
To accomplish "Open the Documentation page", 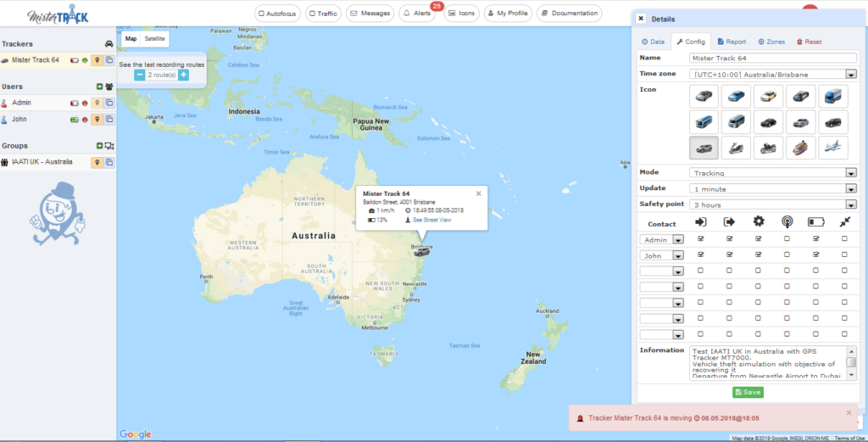I will 570,14.
